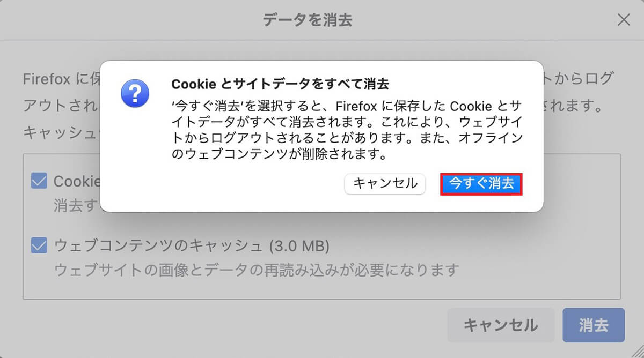
Task: Click the データを消去 title text
Action: [307, 20]
